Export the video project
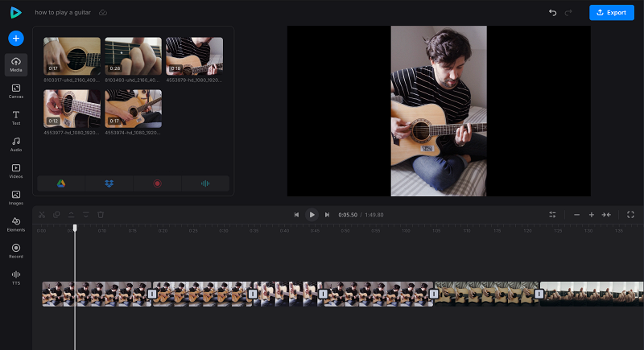Image resolution: width=644 pixels, height=350 pixels. point(612,13)
